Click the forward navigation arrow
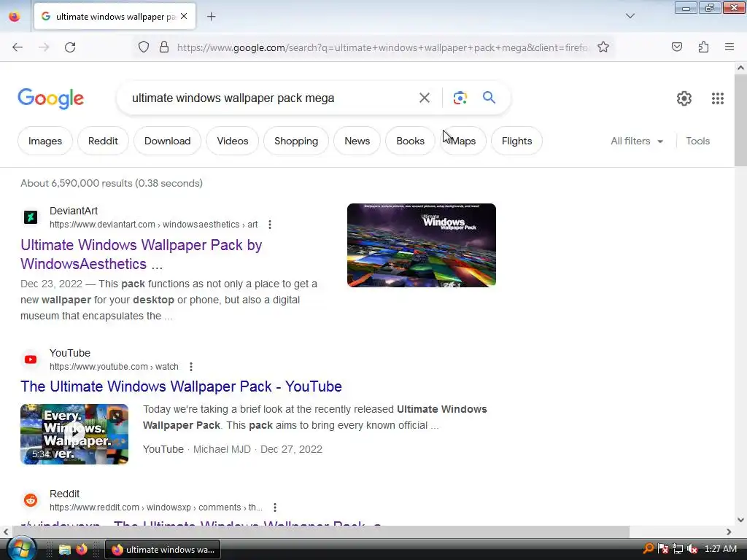Image resolution: width=747 pixels, height=560 pixels. pos(44,47)
